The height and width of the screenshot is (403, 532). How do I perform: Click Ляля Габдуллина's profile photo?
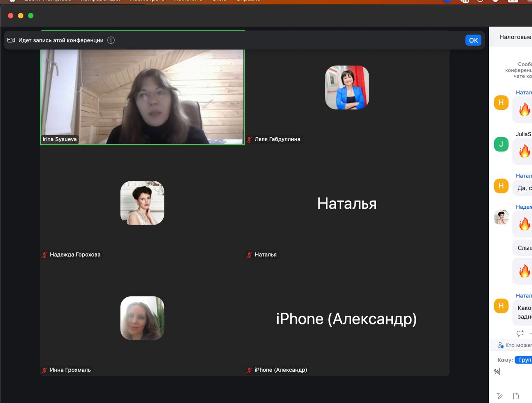tap(347, 88)
